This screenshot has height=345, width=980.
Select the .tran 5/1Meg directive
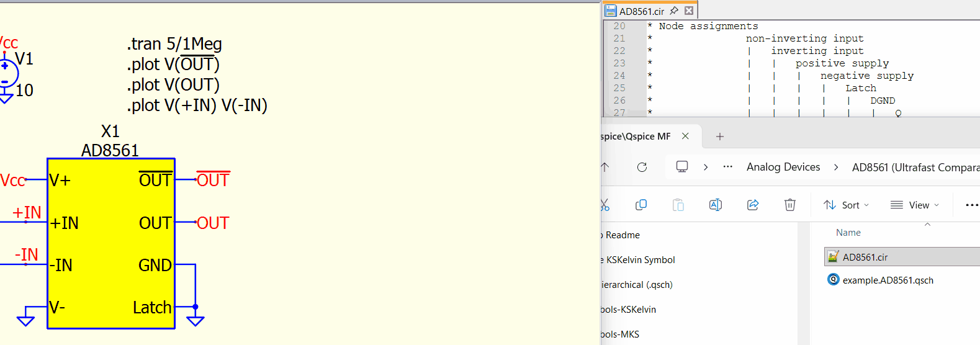point(174,44)
